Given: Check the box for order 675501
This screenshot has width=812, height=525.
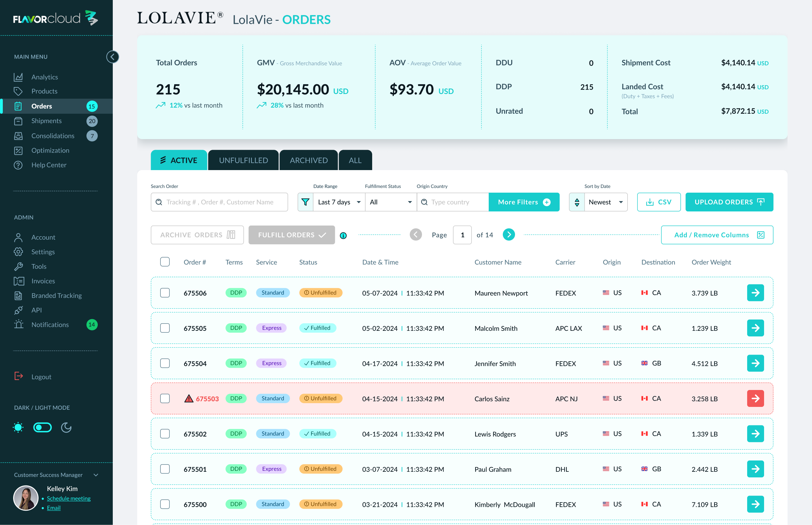Looking at the screenshot, I should click(165, 469).
